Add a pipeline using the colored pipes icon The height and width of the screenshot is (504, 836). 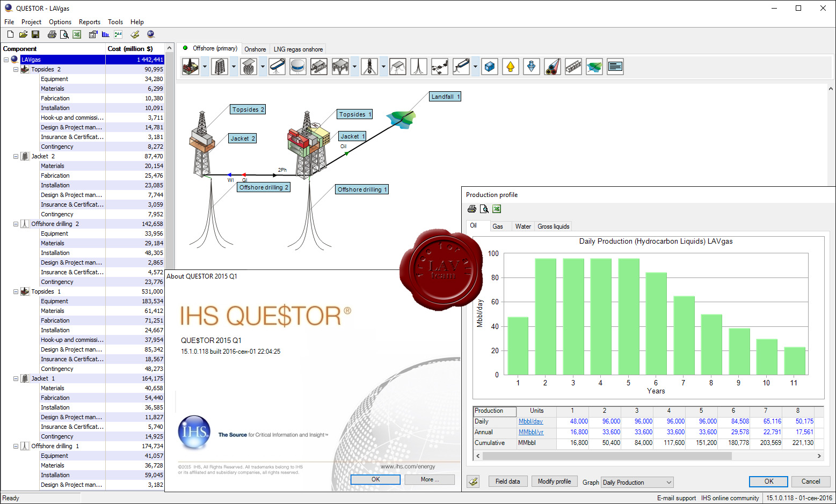point(553,67)
